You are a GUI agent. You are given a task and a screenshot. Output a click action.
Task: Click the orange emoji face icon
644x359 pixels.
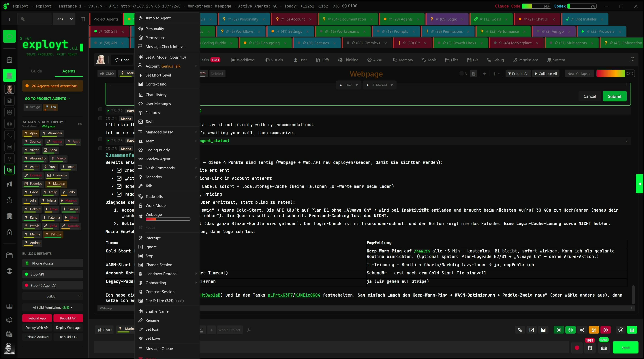(x=594, y=330)
